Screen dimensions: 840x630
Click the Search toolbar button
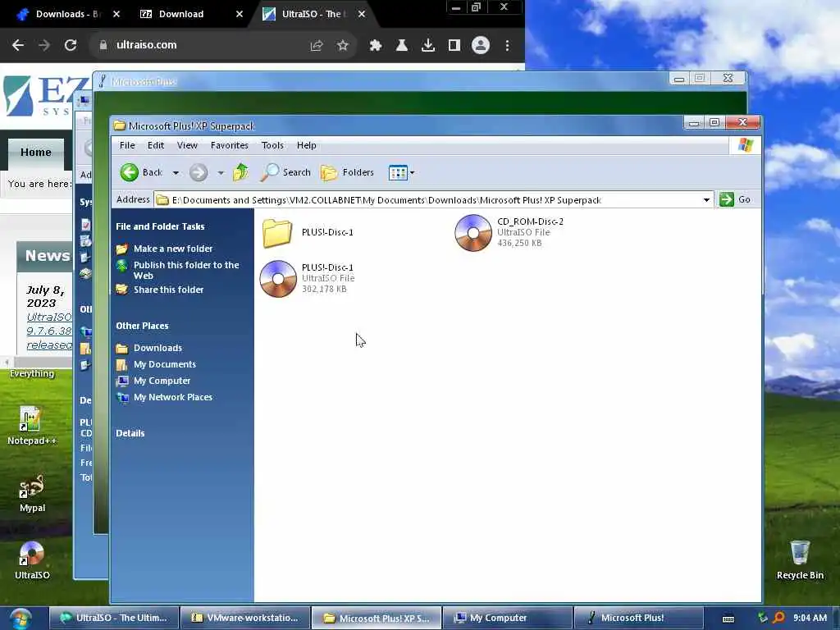click(x=285, y=172)
